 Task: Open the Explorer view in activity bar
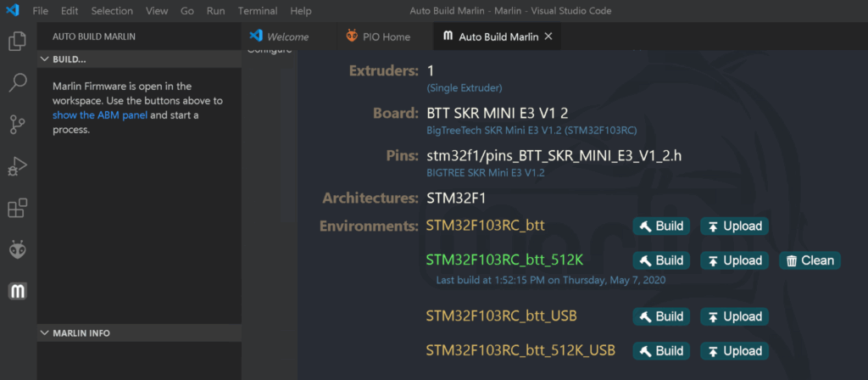pos(18,42)
